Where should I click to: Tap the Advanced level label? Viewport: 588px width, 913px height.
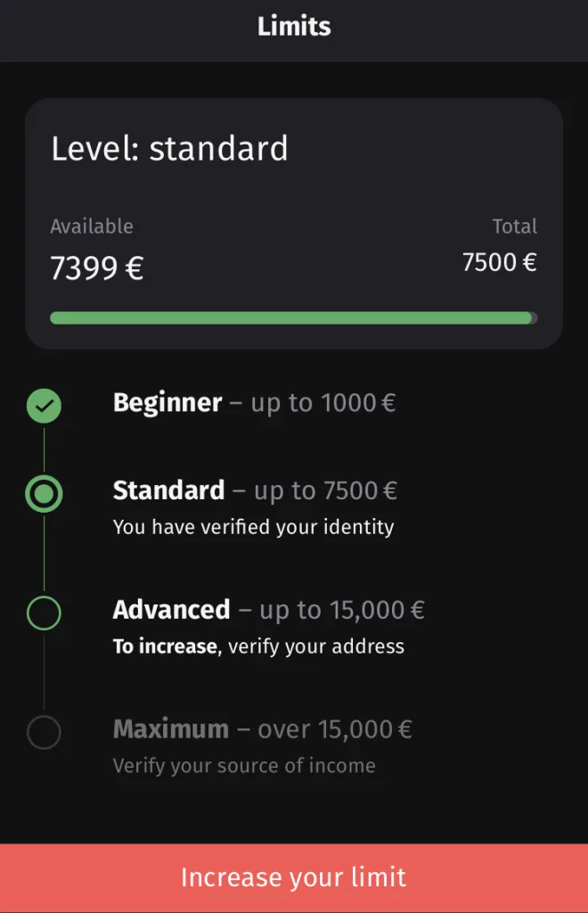[171, 610]
